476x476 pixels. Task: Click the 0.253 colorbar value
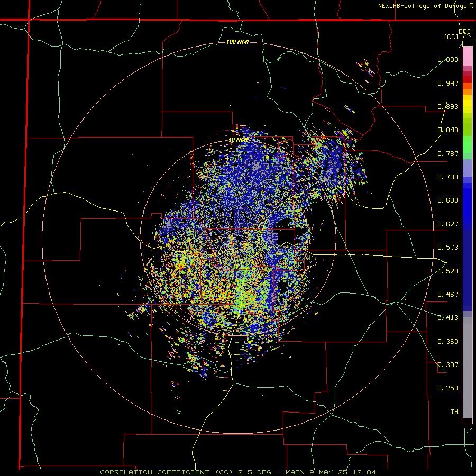[448, 388]
